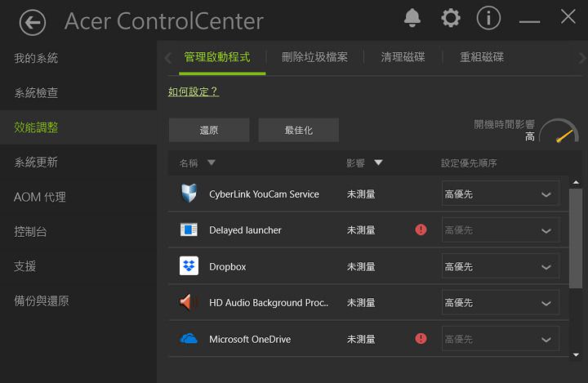Click the Microsoft OneDrive cloud icon
The image size is (588, 383).
[x=189, y=339]
